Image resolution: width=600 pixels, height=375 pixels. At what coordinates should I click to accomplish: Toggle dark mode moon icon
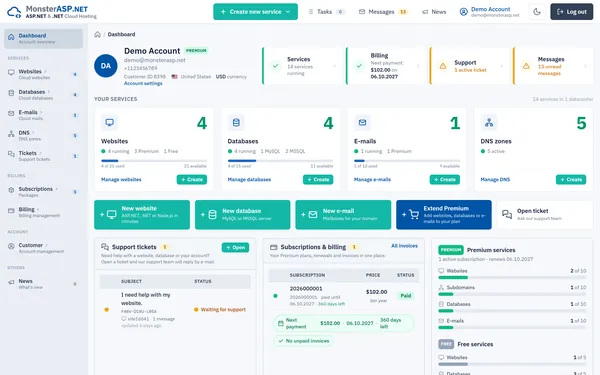coord(537,12)
